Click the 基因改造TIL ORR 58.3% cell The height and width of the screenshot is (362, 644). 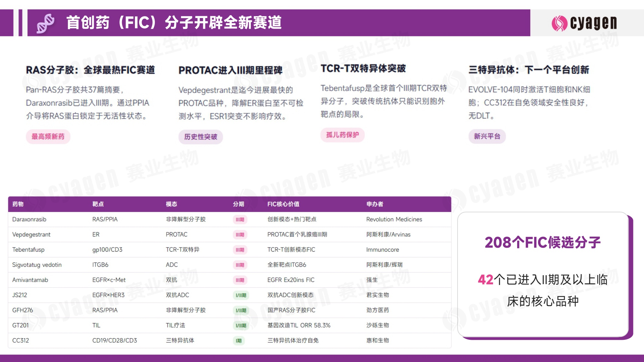[299, 325]
